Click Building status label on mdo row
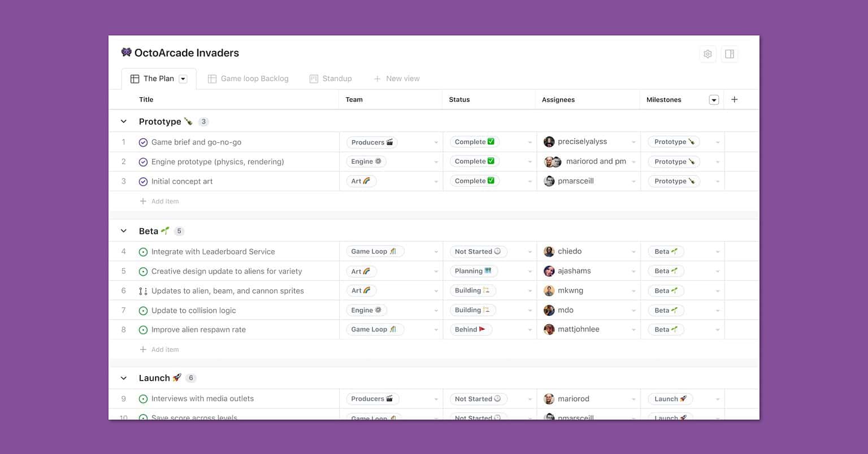Image resolution: width=868 pixels, height=454 pixels. tap(472, 310)
